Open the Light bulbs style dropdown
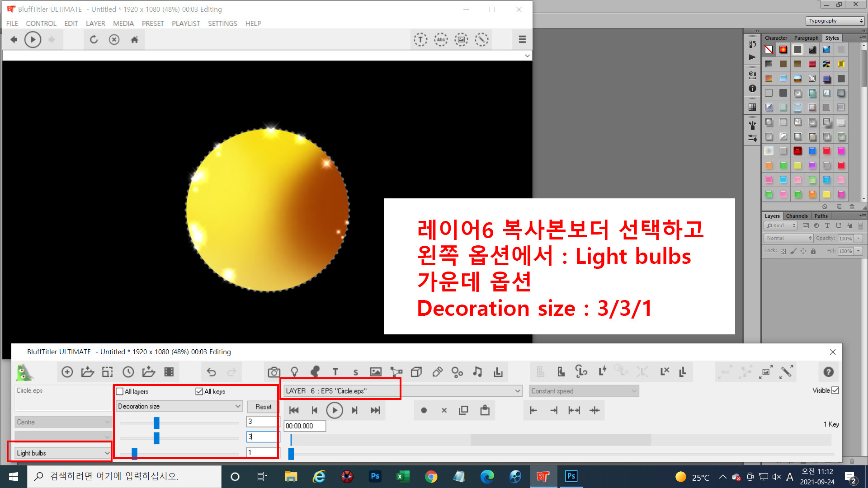Image resolution: width=868 pixels, height=488 pixels. [63, 453]
